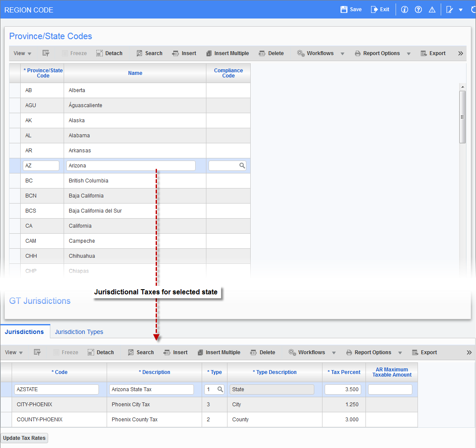
Task: Expand the Province toolbar overflow chevron
Action: pos(461,53)
